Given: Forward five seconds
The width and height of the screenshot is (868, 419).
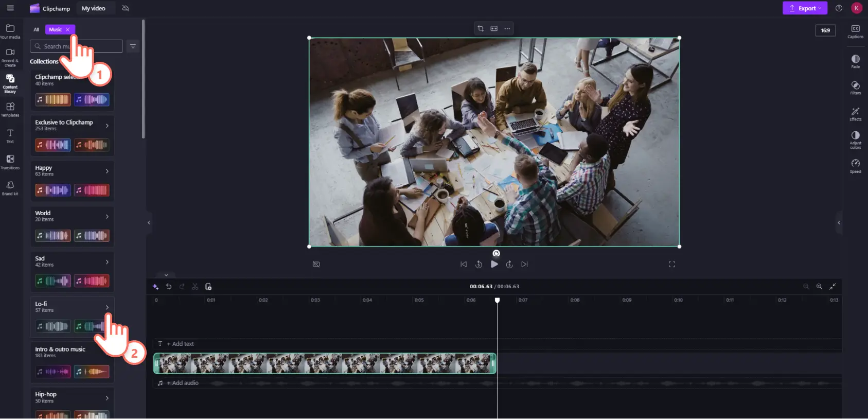Looking at the screenshot, I should (x=509, y=264).
